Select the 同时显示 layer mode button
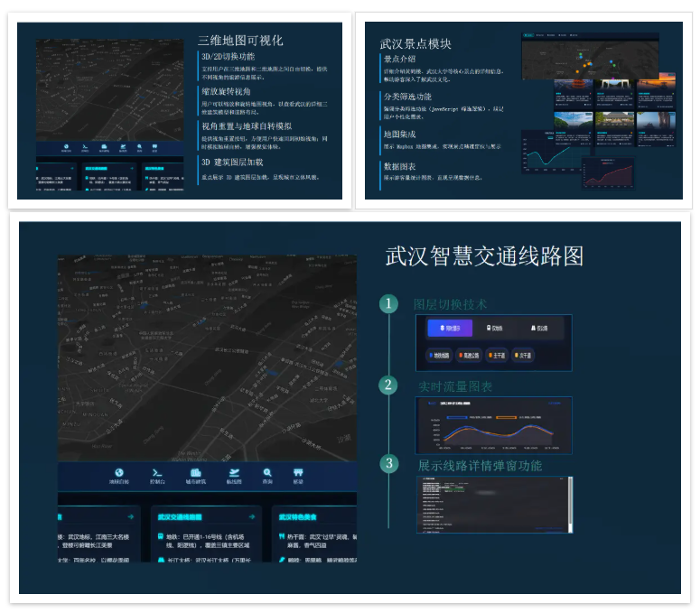 point(450,328)
